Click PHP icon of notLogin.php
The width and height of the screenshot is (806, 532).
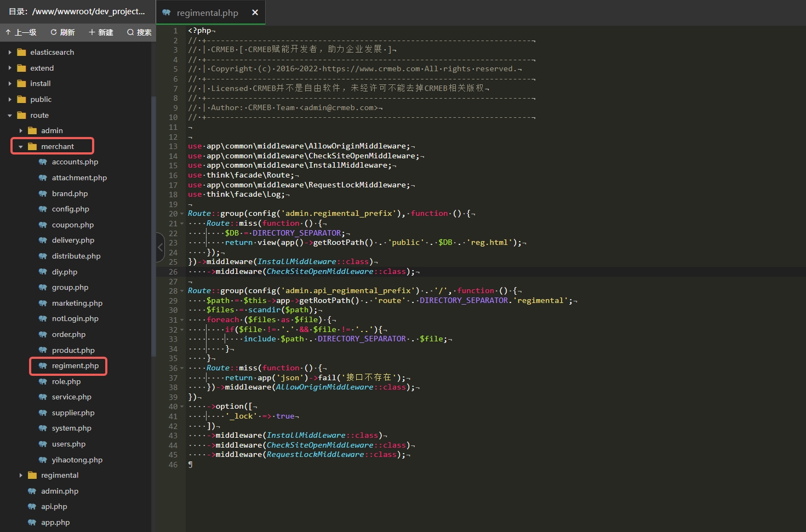(x=43, y=318)
